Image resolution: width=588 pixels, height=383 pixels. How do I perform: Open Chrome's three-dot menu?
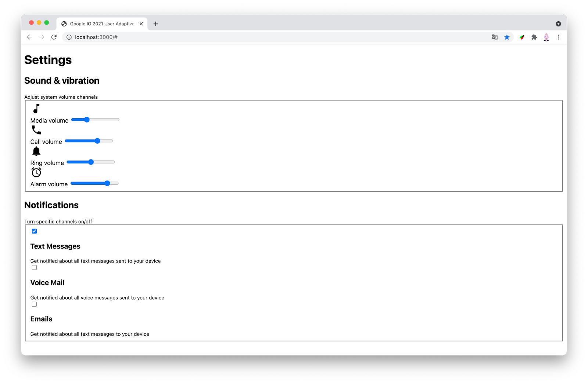click(x=558, y=37)
